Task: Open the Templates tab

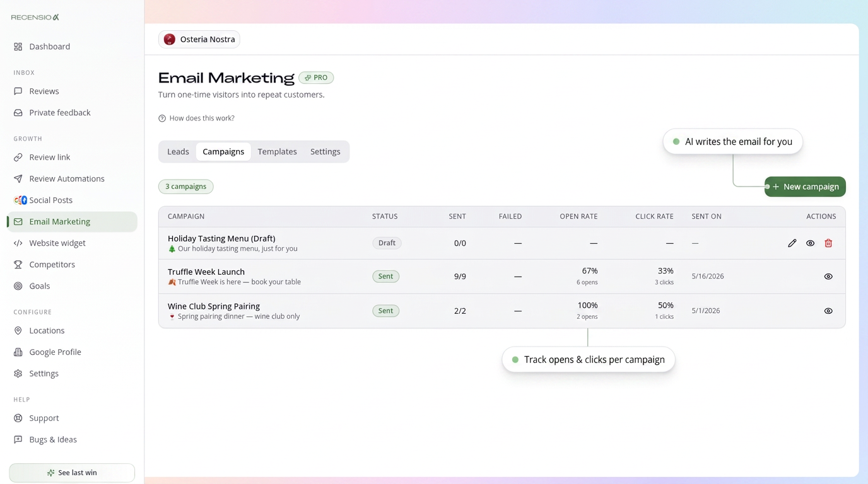Action: [x=277, y=152]
